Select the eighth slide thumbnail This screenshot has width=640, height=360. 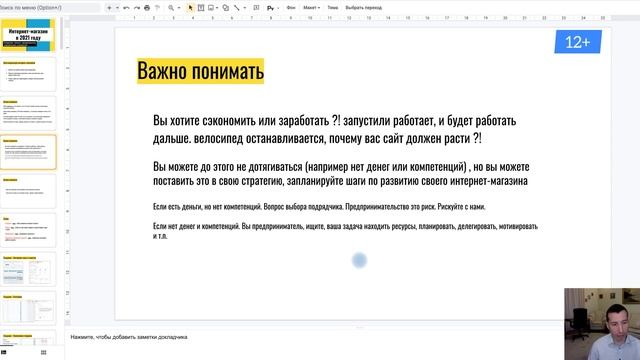28,308
